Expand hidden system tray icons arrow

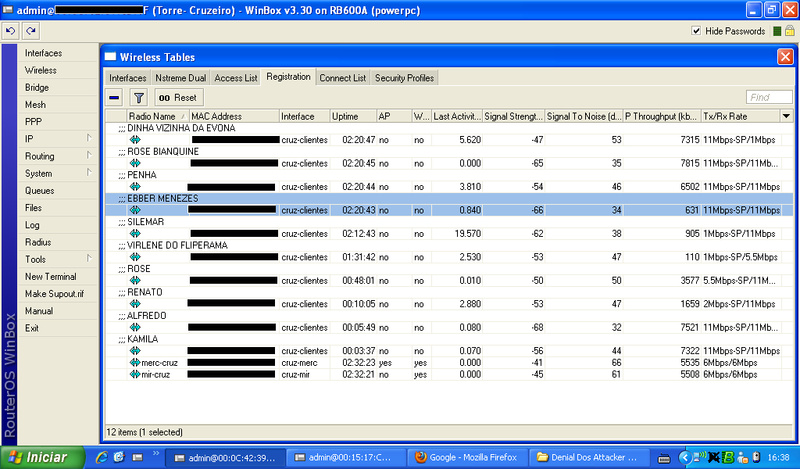coord(685,458)
